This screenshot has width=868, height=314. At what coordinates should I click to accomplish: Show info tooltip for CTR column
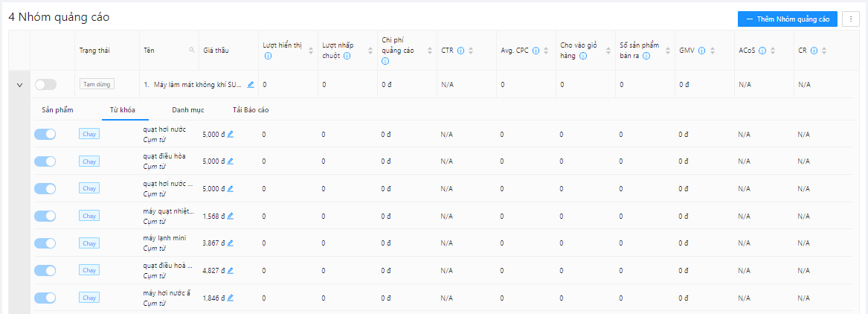coord(461,51)
